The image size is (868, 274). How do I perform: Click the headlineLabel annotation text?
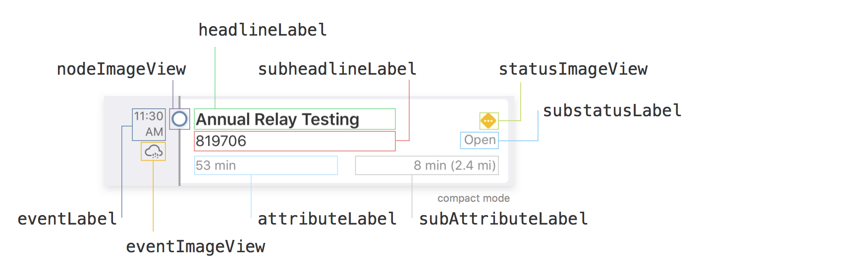click(263, 30)
